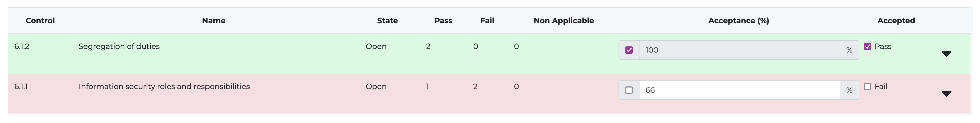The height and width of the screenshot is (123, 980).
Task: Expand the Information security roles row arrow
Action: (x=946, y=94)
